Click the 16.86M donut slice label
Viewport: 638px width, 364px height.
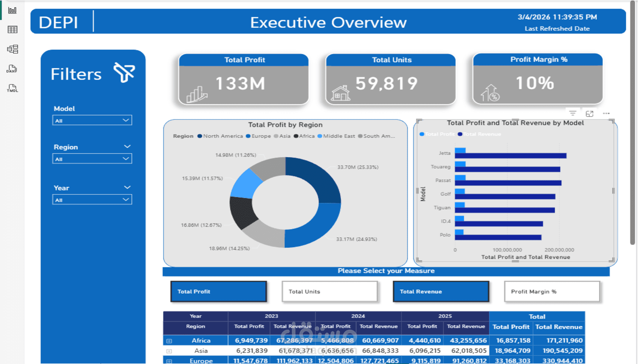coord(201,225)
